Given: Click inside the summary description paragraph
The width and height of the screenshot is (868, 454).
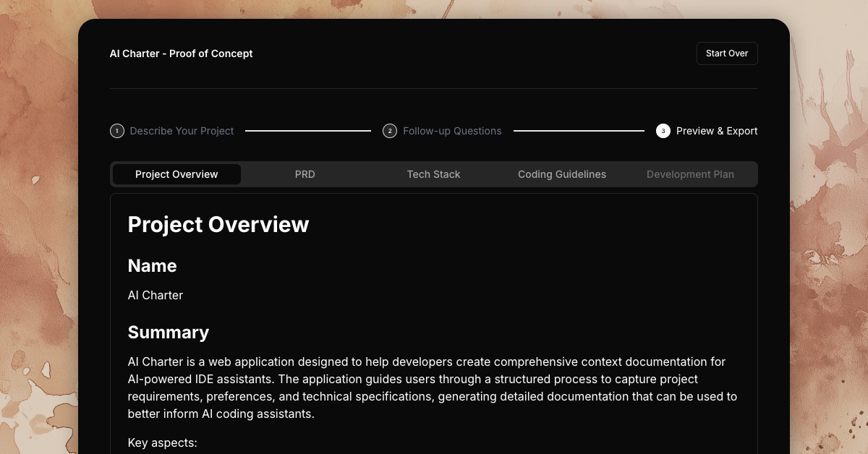Looking at the screenshot, I should [x=427, y=387].
